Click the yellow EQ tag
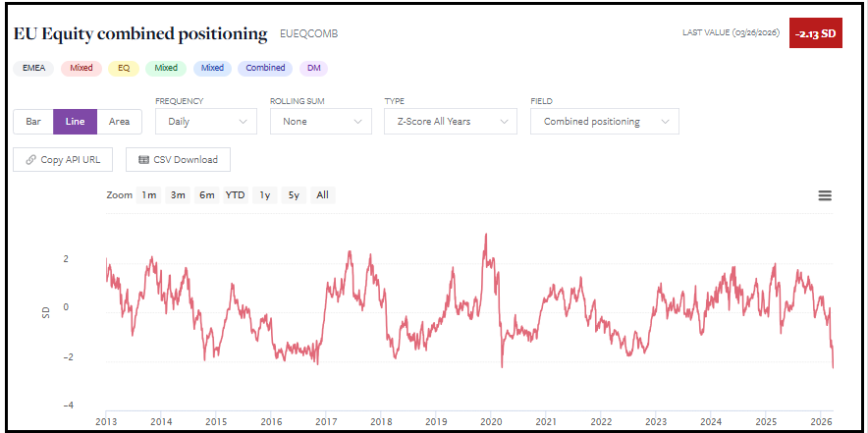The image size is (868, 433). coord(124,69)
